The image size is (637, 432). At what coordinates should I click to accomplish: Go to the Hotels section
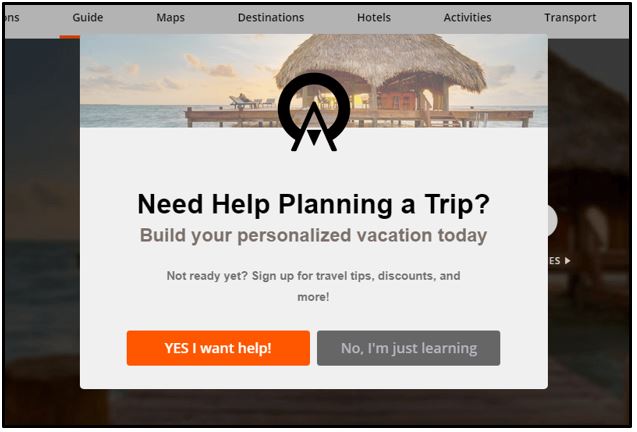click(x=374, y=17)
